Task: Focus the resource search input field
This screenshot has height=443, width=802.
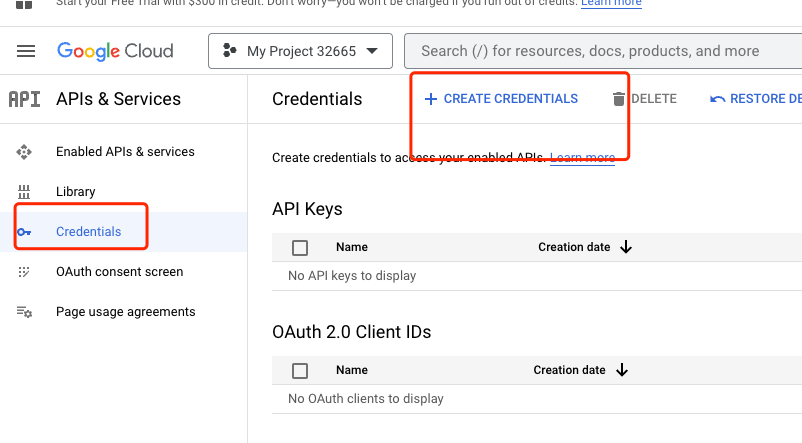Action: pyautogui.click(x=600, y=51)
